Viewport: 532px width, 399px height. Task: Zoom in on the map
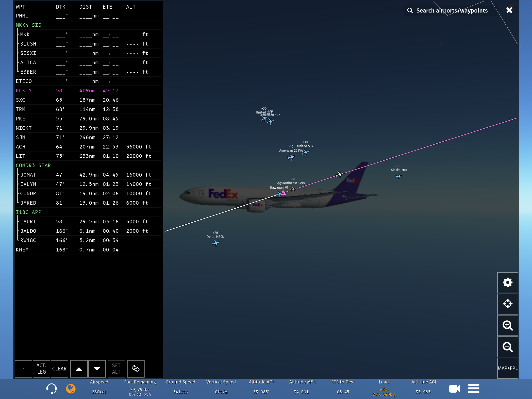click(x=507, y=325)
